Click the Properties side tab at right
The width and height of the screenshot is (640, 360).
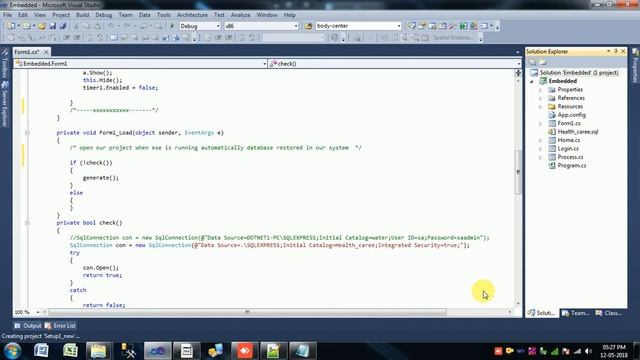[x=636, y=65]
